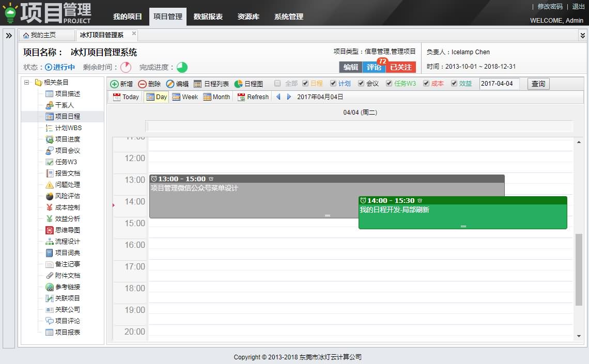Toggle 效益 filter checkbox
This screenshot has width=589, height=364.
(x=454, y=83)
